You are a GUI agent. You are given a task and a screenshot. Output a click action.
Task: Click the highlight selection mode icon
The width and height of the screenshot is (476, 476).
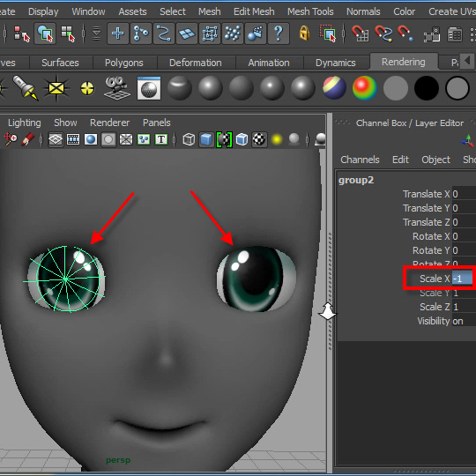[x=328, y=33]
